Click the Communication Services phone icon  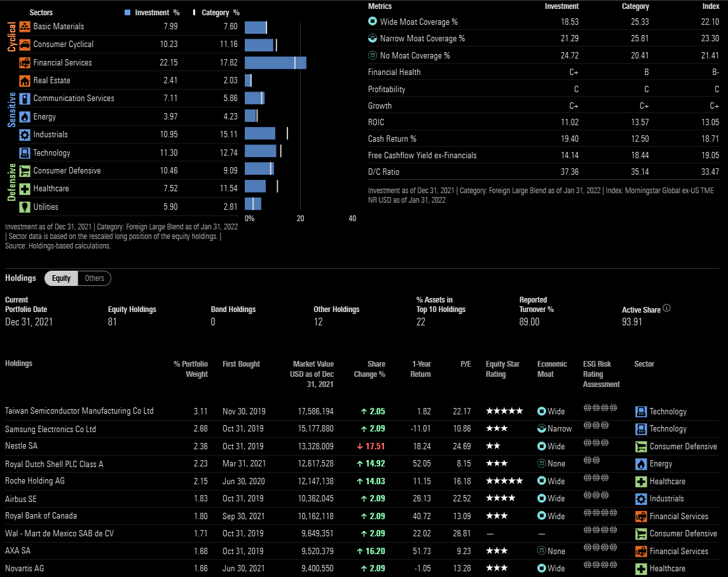pos(25,98)
